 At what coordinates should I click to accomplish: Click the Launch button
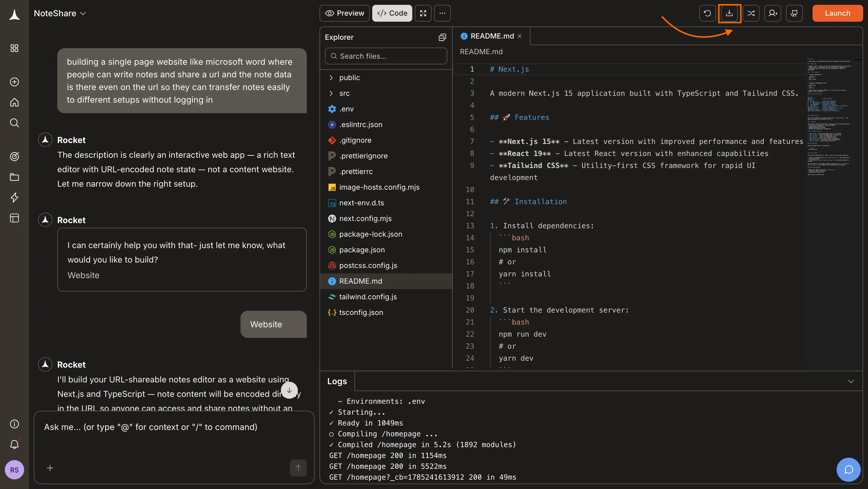pyautogui.click(x=837, y=13)
